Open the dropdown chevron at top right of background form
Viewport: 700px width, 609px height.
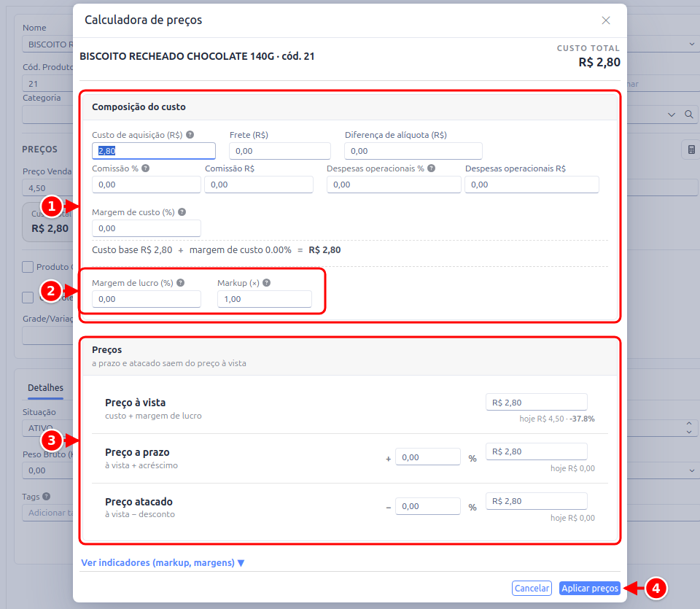pyautogui.click(x=691, y=44)
